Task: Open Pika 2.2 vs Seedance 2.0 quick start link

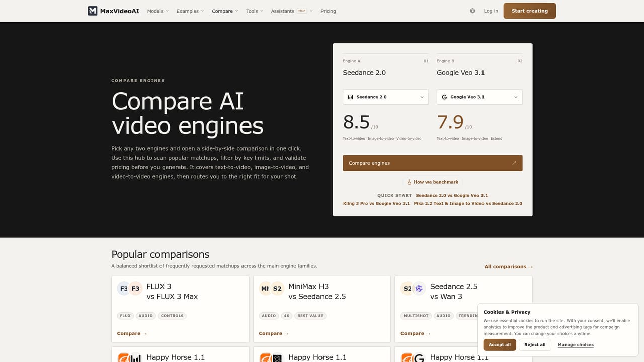Action: [468, 204]
